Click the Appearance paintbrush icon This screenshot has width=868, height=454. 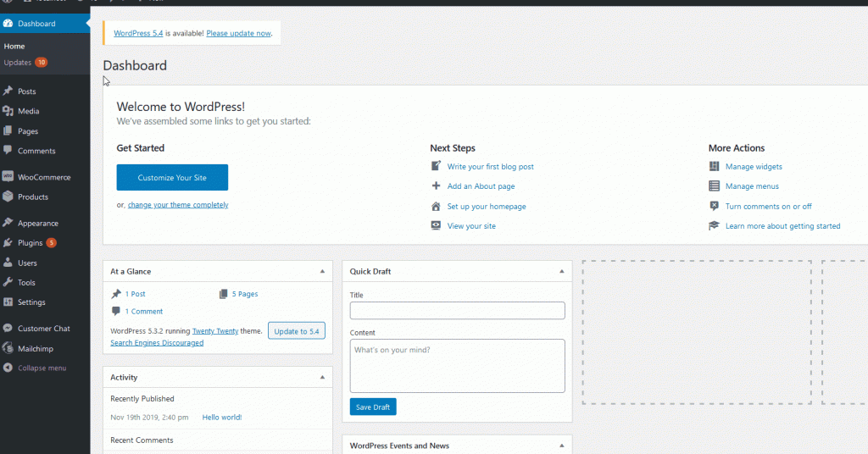point(8,223)
